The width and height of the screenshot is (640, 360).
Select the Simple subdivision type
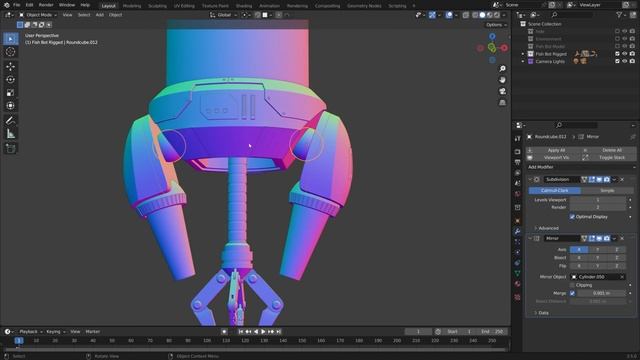point(607,191)
